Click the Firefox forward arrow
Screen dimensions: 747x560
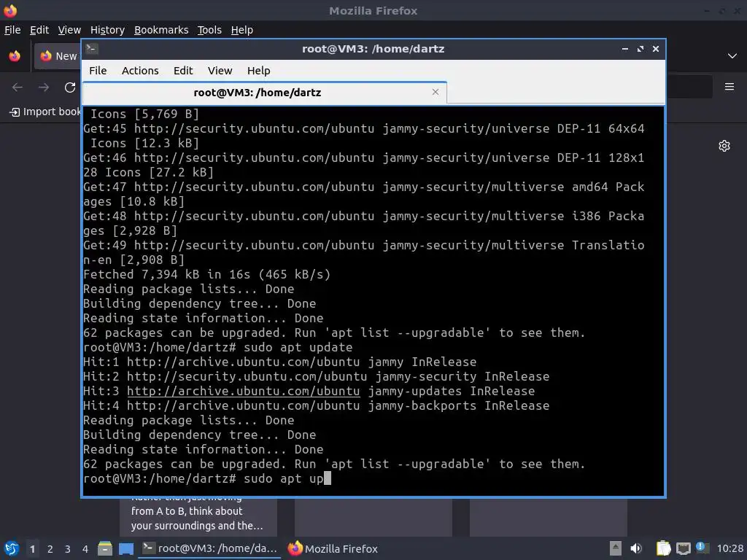[x=44, y=87]
